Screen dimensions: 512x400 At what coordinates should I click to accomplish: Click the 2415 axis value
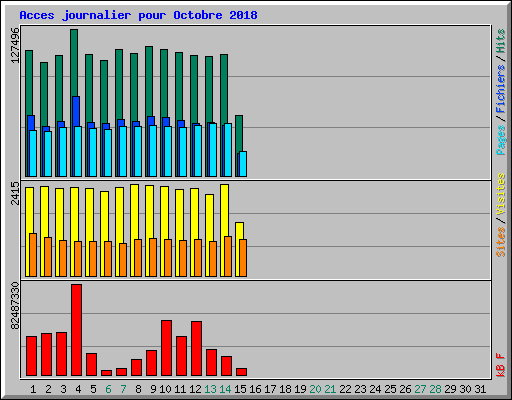(15, 193)
